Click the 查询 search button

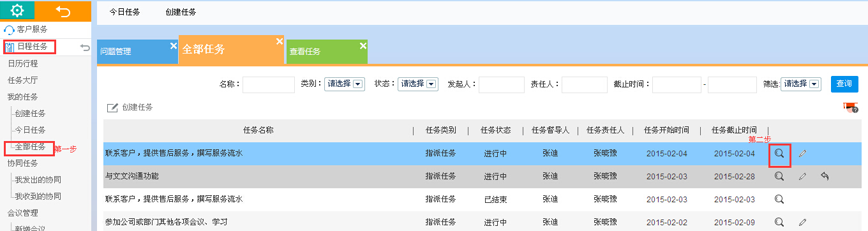pyautogui.click(x=844, y=84)
